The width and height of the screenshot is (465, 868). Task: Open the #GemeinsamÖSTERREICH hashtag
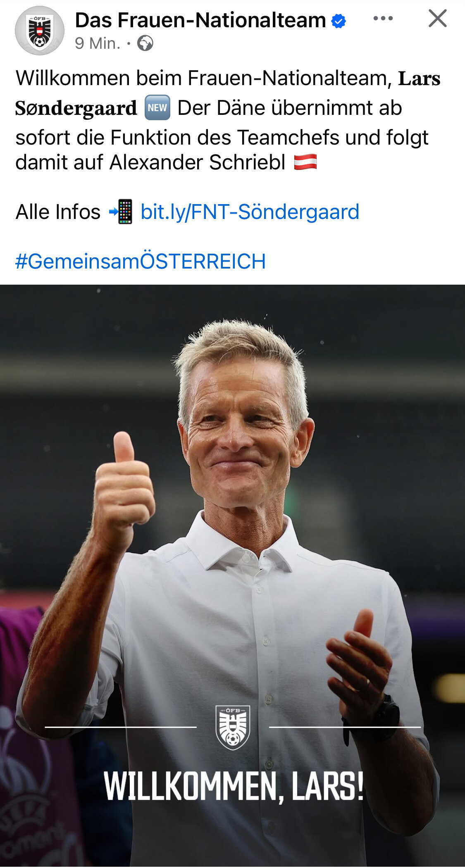(x=141, y=262)
